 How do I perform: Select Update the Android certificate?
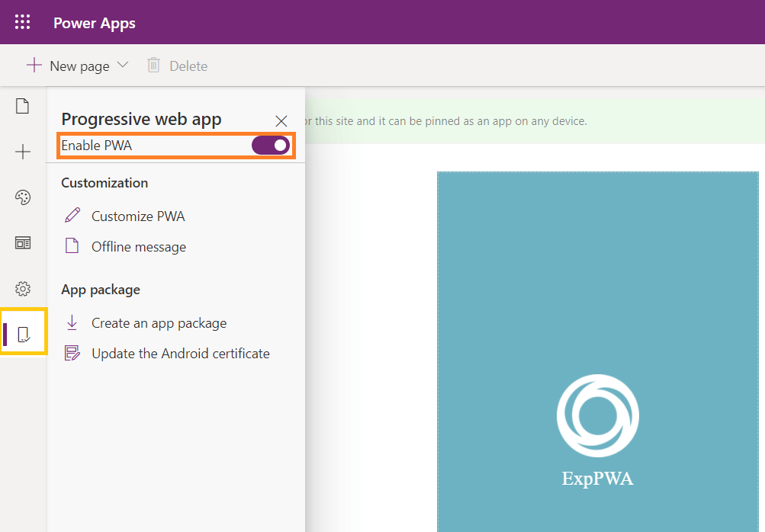(x=181, y=354)
